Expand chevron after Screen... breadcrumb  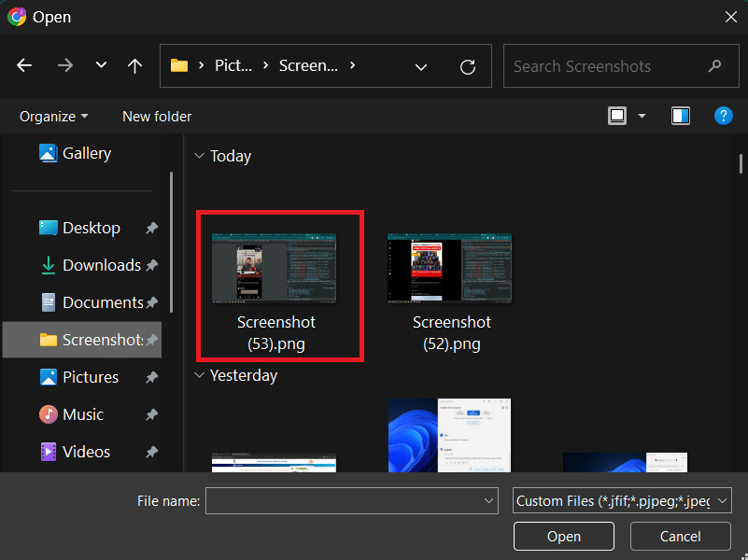353,65
